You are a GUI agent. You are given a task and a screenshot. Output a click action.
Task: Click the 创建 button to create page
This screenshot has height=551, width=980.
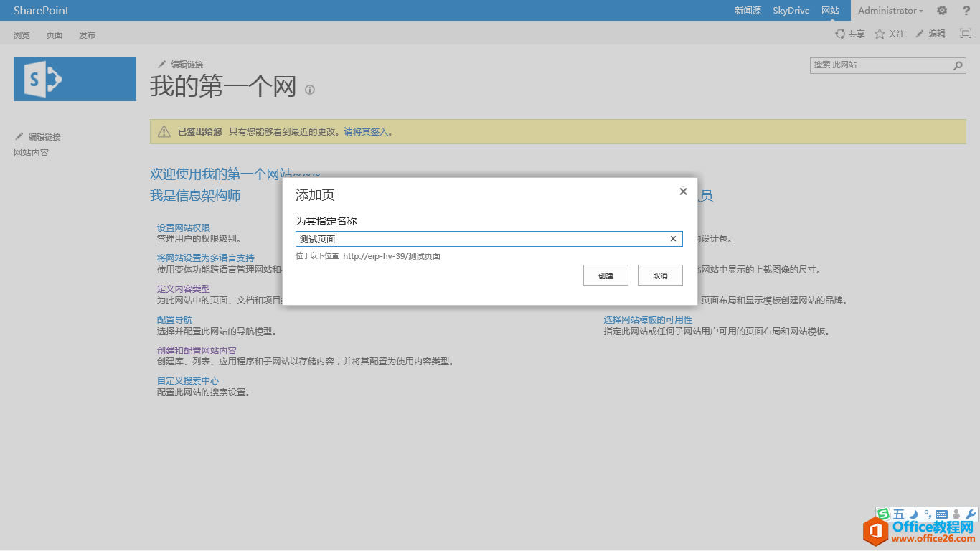click(x=605, y=275)
